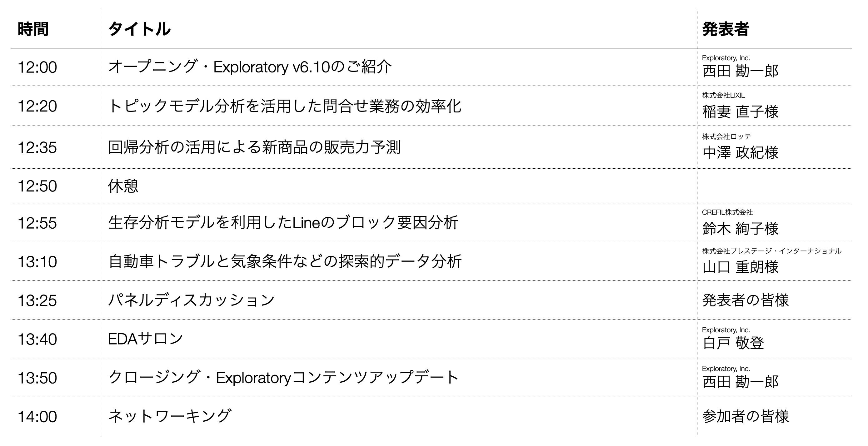Click the 発表者 column header
This screenshot has height=446, width=868.
726,29
